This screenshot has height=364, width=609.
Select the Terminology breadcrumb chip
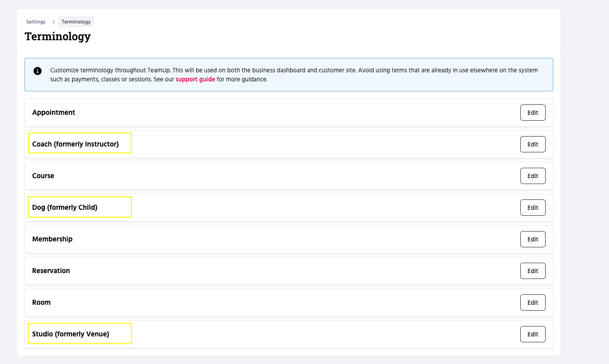tap(76, 22)
